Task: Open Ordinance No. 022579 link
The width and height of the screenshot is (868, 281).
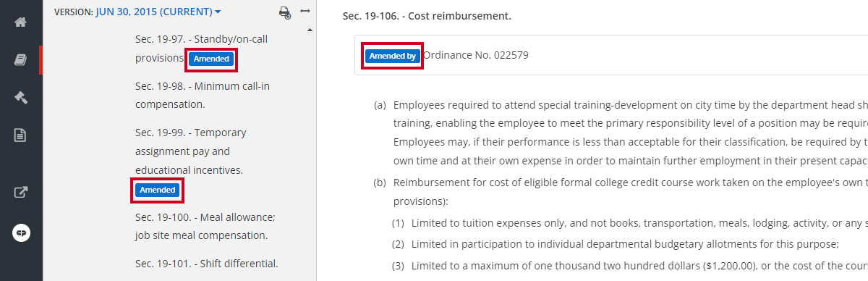Action: (476, 55)
